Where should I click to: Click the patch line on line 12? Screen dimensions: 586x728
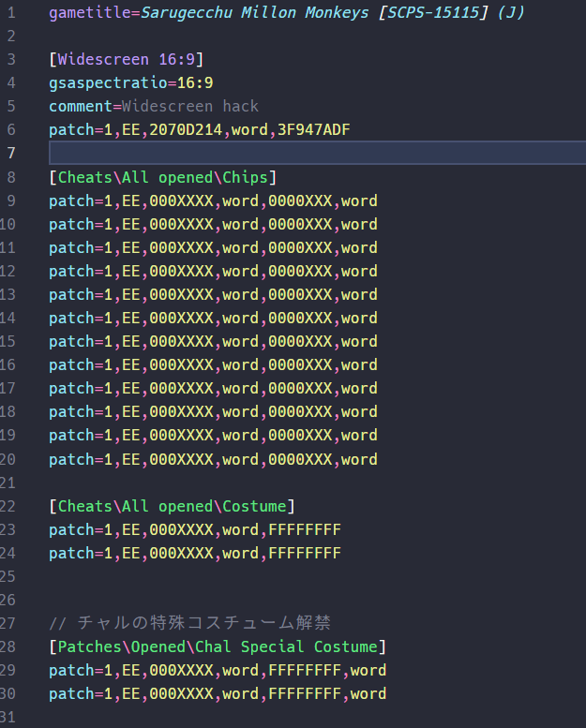pyautogui.click(x=213, y=271)
